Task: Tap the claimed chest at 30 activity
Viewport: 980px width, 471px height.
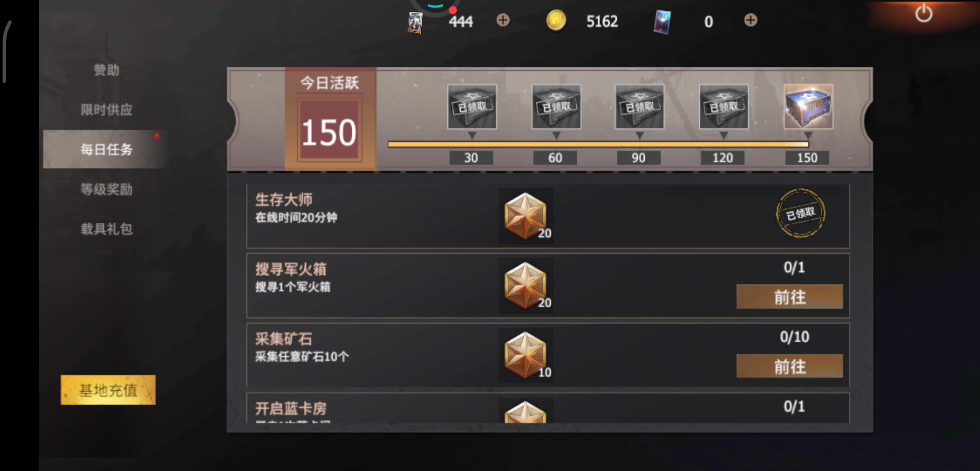Action: (472, 107)
